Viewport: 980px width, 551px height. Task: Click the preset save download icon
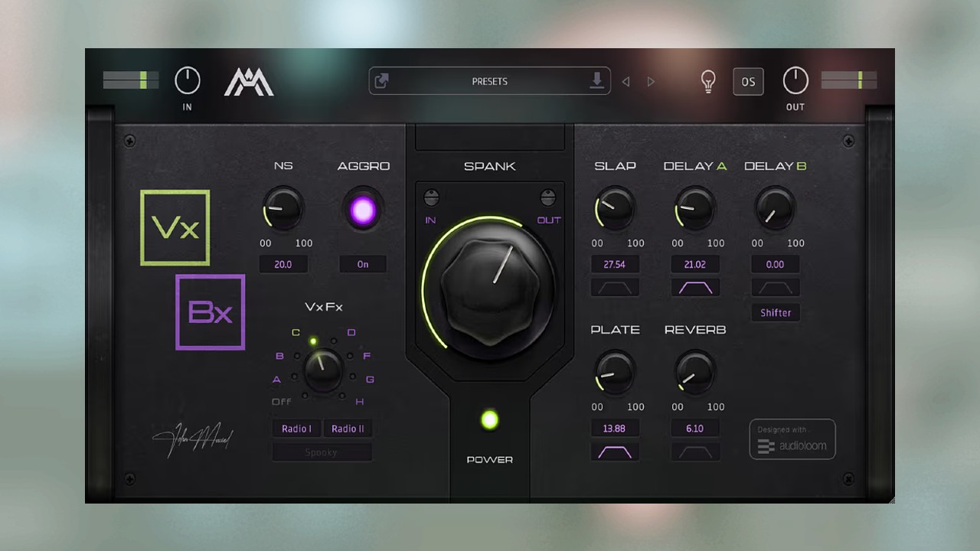[x=597, y=80]
